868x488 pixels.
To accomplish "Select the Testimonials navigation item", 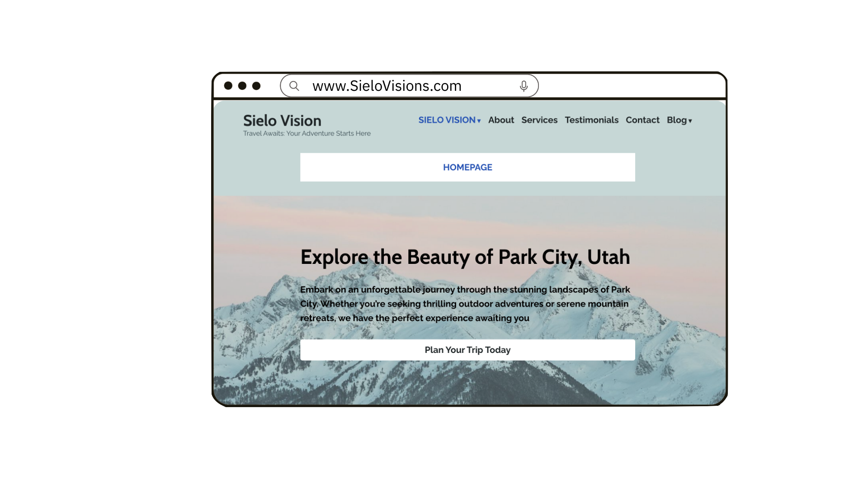I will pos(591,120).
